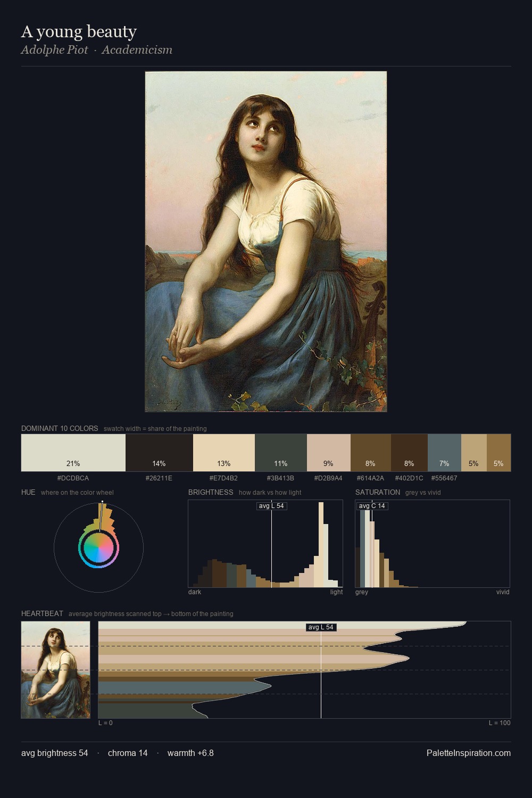Click the style label 'Academicism'

pyautogui.click(x=137, y=50)
